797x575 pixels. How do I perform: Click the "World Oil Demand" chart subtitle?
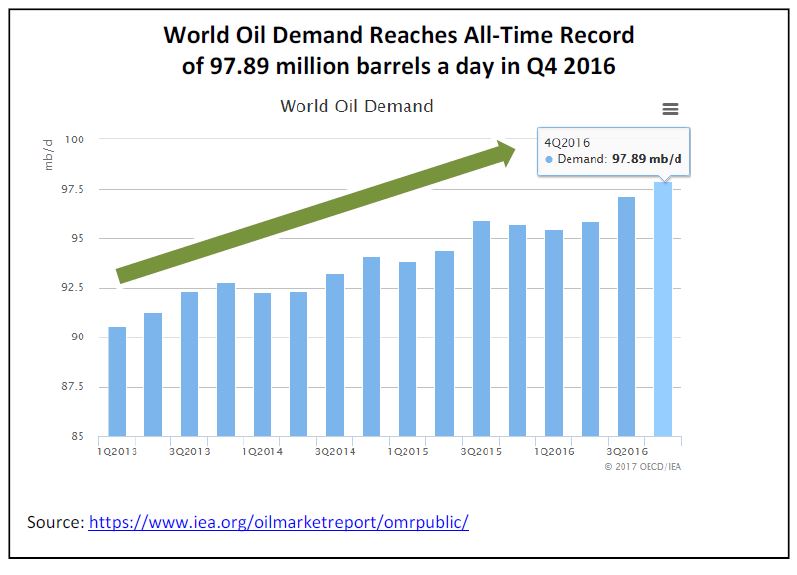pyautogui.click(x=356, y=106)
